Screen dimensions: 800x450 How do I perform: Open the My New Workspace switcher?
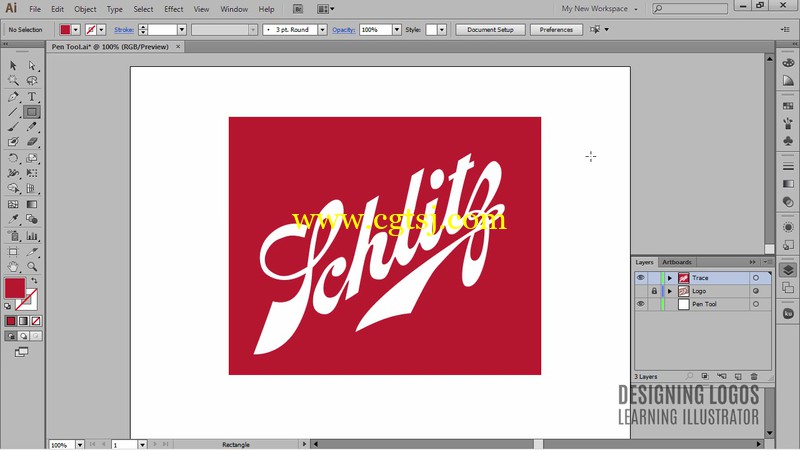(x=599, y=9)
